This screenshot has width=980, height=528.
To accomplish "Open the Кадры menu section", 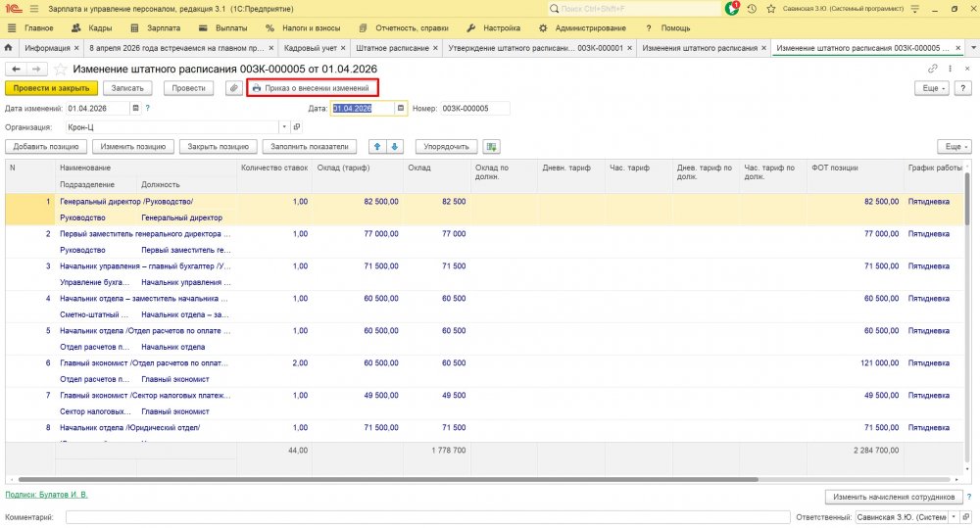I will pyautogui.click(x=92, y=28).
